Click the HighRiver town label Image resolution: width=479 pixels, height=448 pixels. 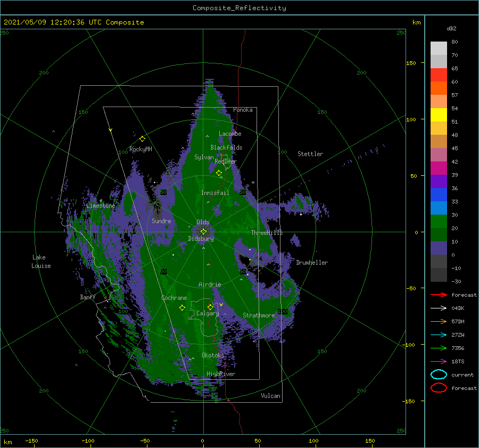(221, 374)
